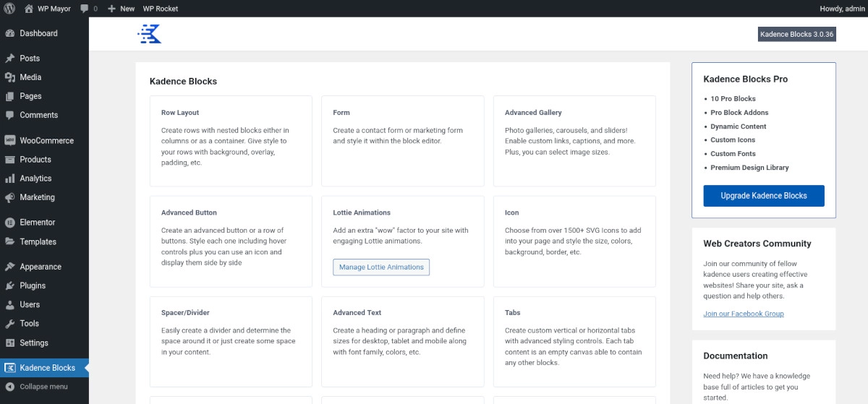This screenshot has width=868, height=404.
Task: Click the comments bubble icon in admin bar
Action: [x=85, y=9]
